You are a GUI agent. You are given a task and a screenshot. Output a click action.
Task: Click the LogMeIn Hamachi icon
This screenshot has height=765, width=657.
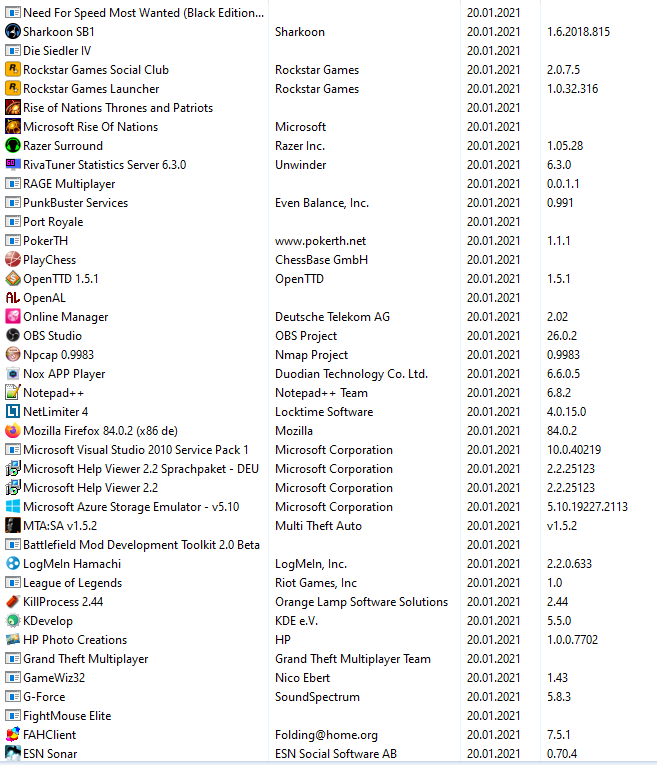13,564
